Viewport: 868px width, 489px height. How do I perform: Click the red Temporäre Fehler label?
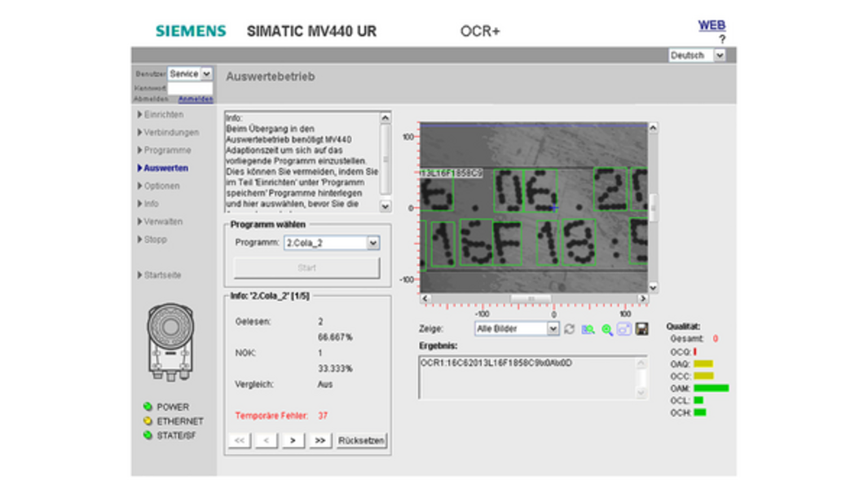click(271, 416)
